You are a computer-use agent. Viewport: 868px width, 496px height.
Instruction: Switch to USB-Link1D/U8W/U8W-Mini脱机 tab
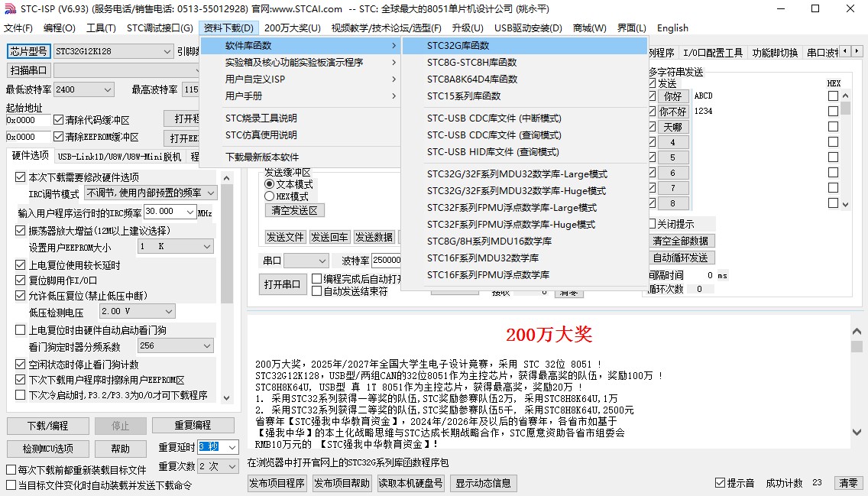119,157
